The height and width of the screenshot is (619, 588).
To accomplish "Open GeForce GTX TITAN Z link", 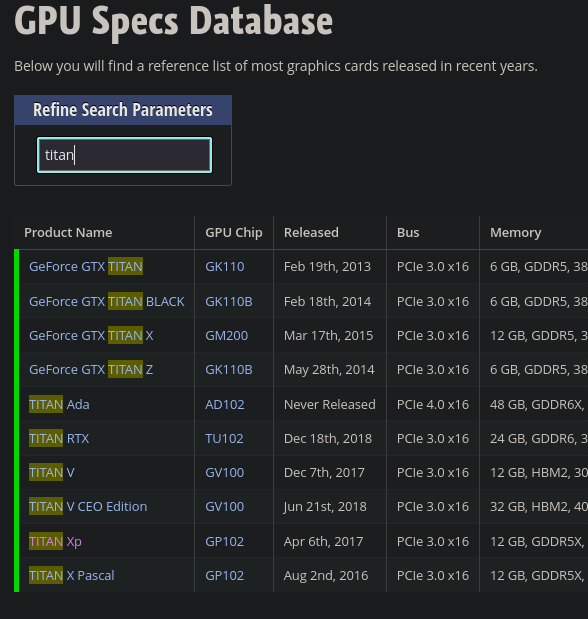I will (x=91, y=370).
